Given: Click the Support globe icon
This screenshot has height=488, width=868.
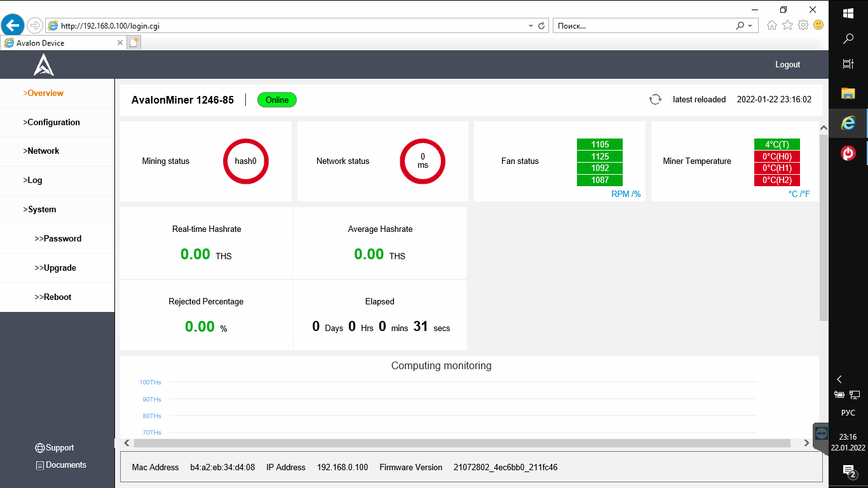Looking at the screenshot, I should click(40, 448).
